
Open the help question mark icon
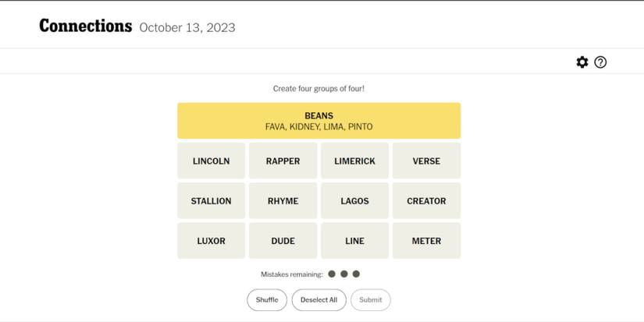click(x=600, y=62)
